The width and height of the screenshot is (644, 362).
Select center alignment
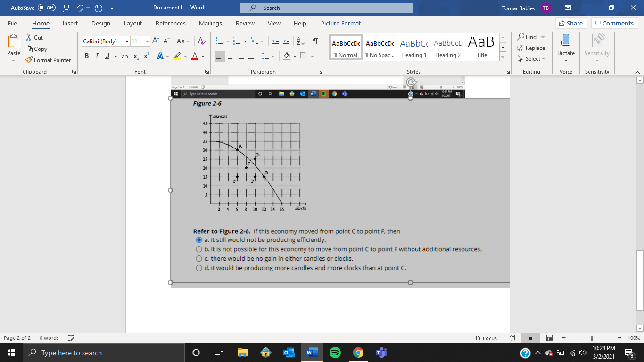[x=230, y=56]
